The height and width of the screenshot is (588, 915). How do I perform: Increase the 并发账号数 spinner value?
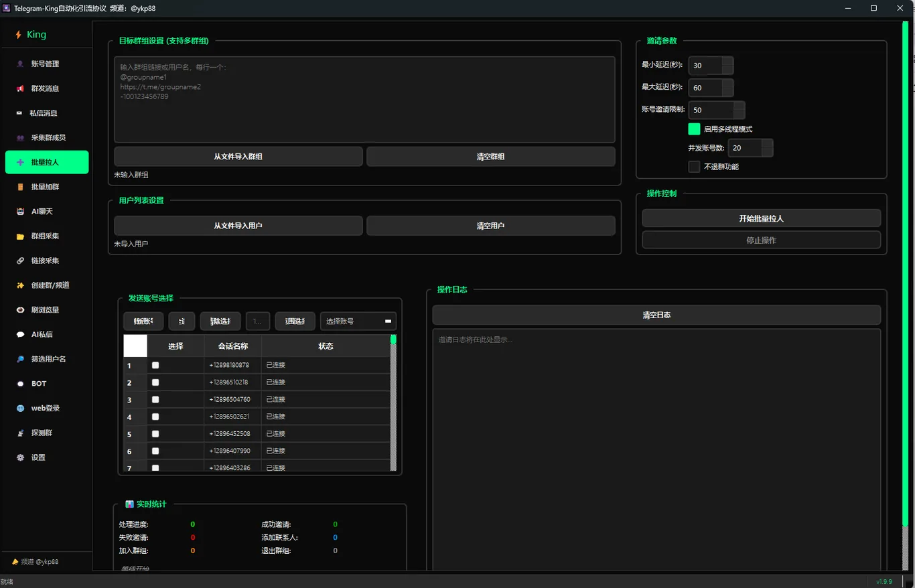[x=767, y=144]
